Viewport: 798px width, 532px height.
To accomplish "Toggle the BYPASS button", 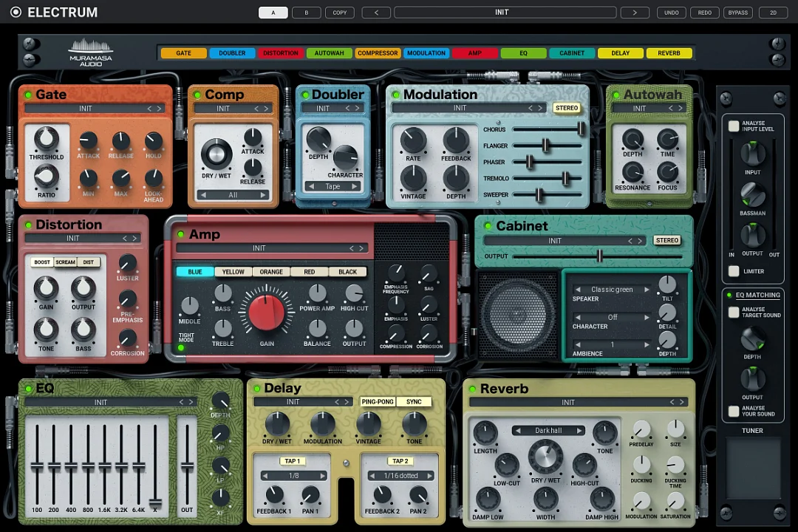I will tap(737, 12).
